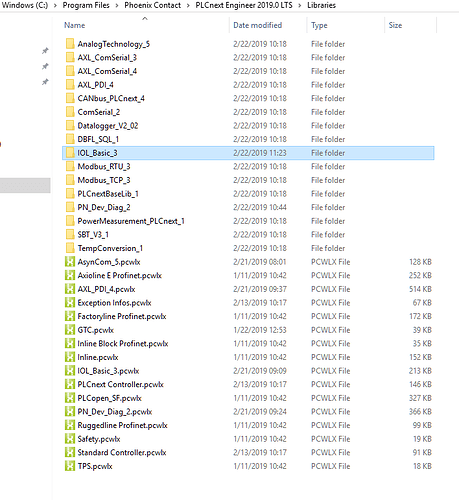Image resolution: width=459 pixels, height=500 pixels.
Task: Click the Ruggedline Profinet.pcwlx file icon
Action: (x=70, y=425)
